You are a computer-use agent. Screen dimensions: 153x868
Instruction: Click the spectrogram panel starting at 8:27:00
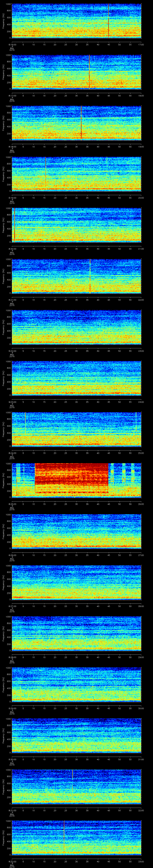[x=76, y=582]
